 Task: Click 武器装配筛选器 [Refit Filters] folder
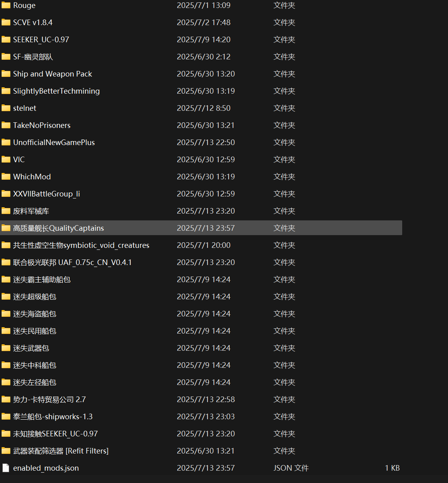pyautogui.click(x=61, y=451)
